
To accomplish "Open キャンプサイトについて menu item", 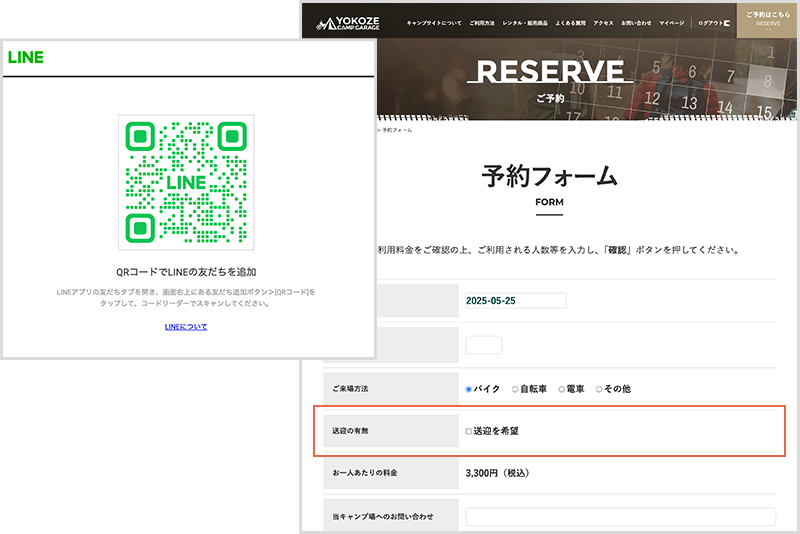I will 434,23.
